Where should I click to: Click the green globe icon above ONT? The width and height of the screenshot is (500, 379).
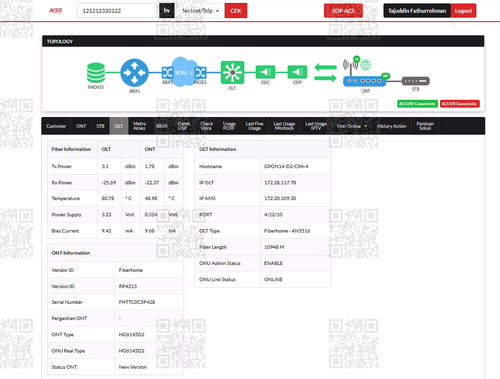[366, 65]
